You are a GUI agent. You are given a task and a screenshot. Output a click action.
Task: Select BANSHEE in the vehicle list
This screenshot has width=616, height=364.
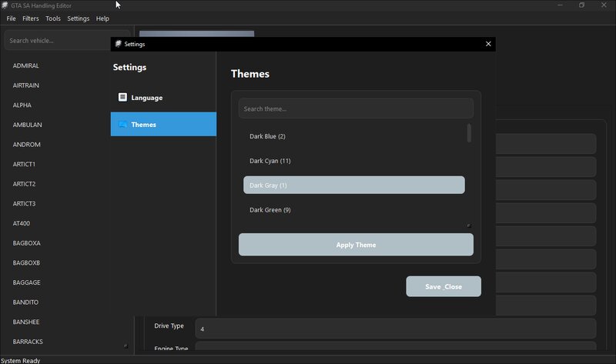pos(26,322)
